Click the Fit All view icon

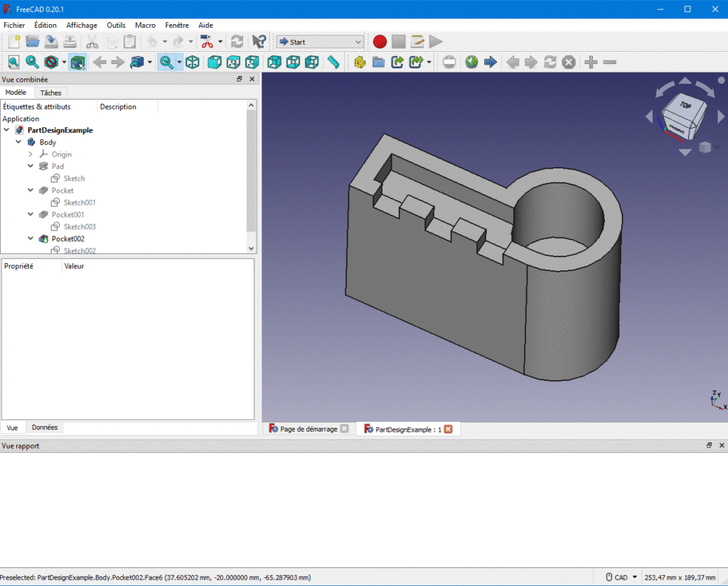[x=14, y=62]
